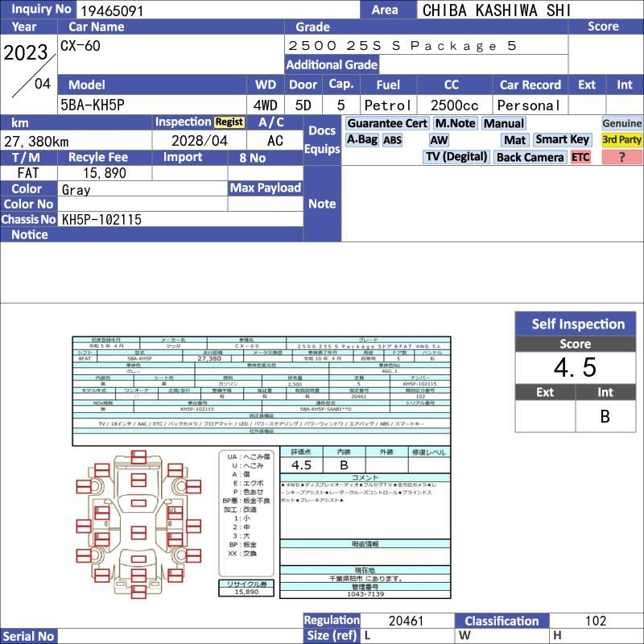644x644 pixels.
Task: Click the red ETC badge
Action: tap(580, 157)
